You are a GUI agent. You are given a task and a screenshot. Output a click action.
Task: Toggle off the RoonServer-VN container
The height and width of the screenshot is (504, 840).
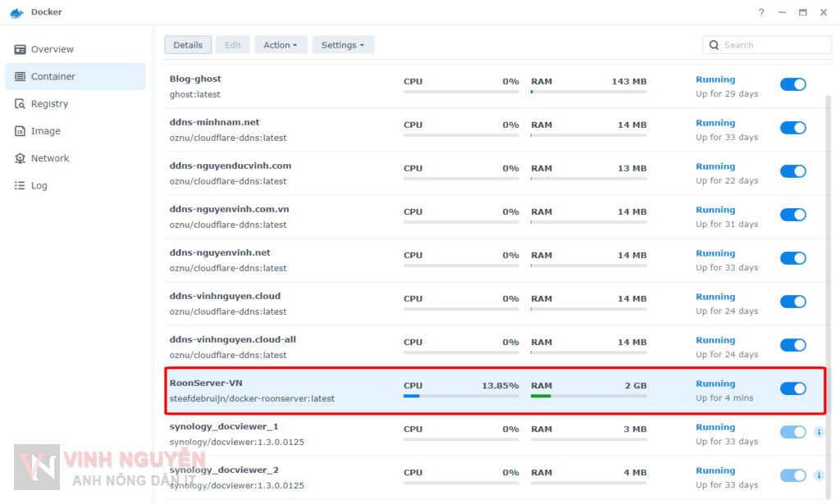[x=792, y=388]
